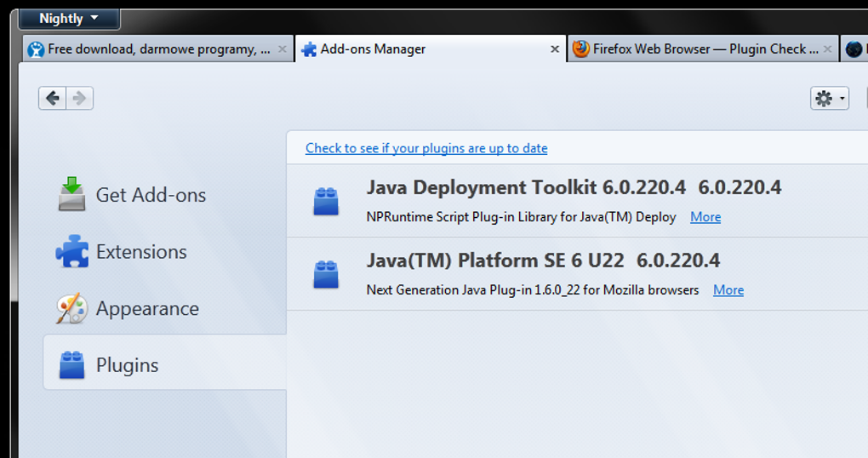Click More link for Java Platform SE 6 U22
This screenshot has height=458, width=868.
pyautogui.click(x=728, y=290)
